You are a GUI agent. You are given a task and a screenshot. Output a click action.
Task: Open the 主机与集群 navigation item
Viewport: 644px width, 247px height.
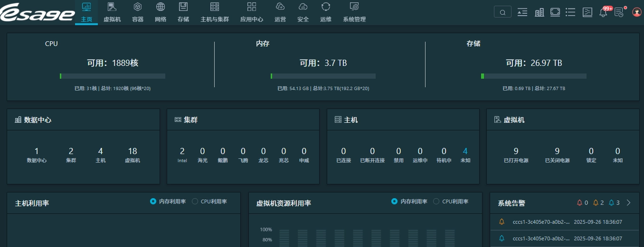click(215, 12)
